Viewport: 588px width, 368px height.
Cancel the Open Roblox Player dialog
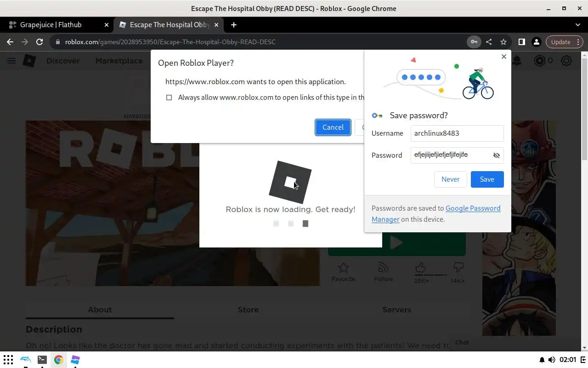(x=333, y=127)
